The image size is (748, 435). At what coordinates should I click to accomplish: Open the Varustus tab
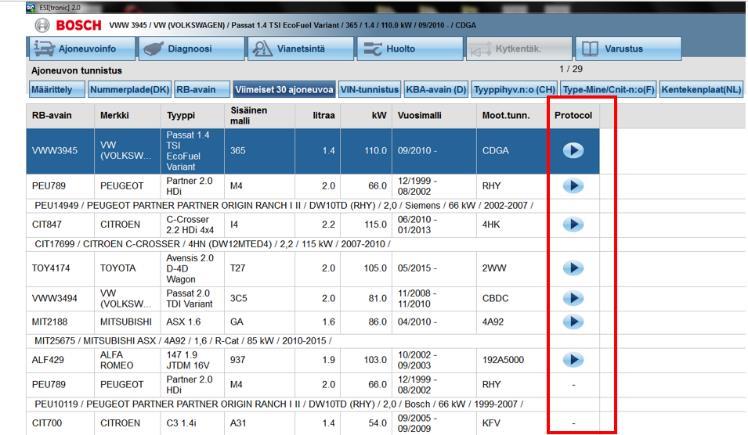628,49
